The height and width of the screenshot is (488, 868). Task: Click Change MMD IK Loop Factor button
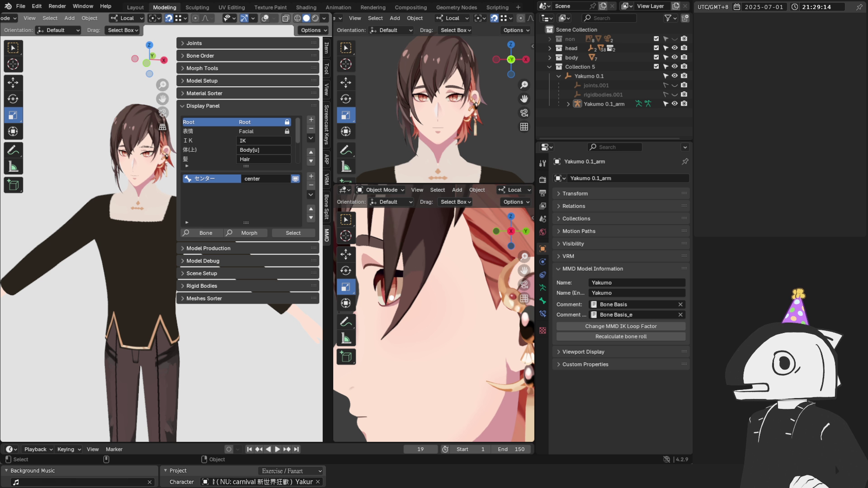[x=621, y=326]
